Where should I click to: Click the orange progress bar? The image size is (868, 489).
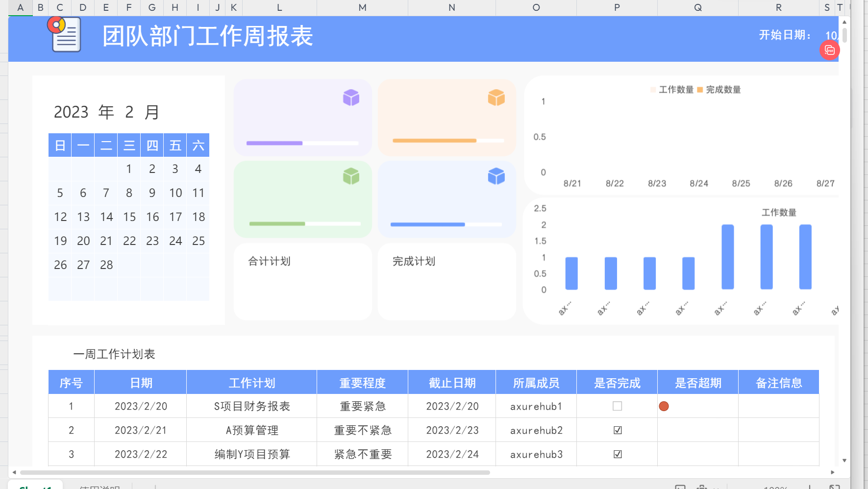(448, 141)
